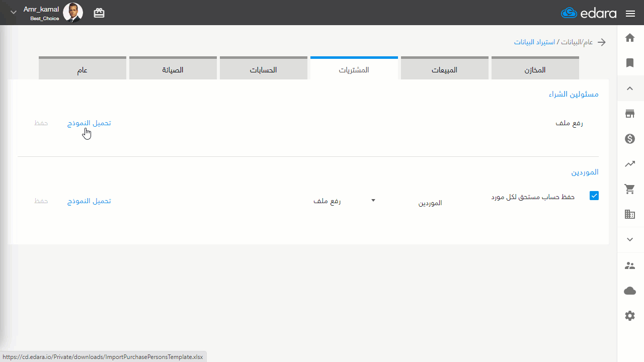Switch to the المخازن tab

point(535,69)
